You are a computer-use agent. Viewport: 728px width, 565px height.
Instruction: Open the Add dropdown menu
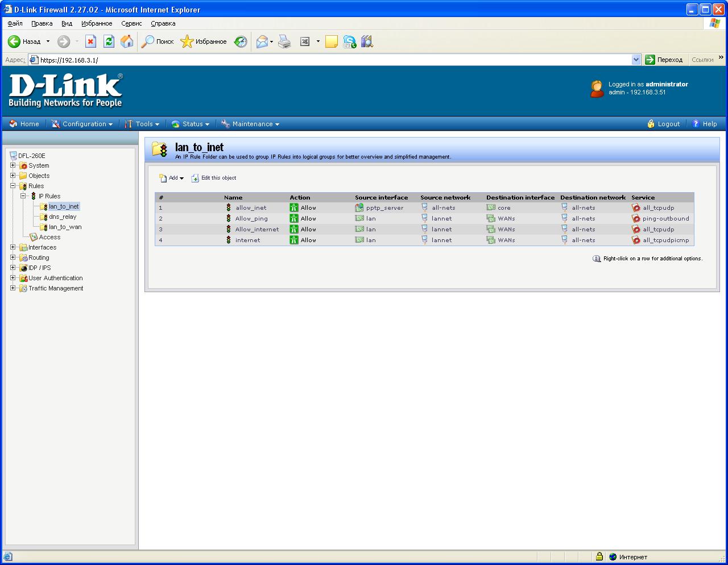[x=172, y=178]
